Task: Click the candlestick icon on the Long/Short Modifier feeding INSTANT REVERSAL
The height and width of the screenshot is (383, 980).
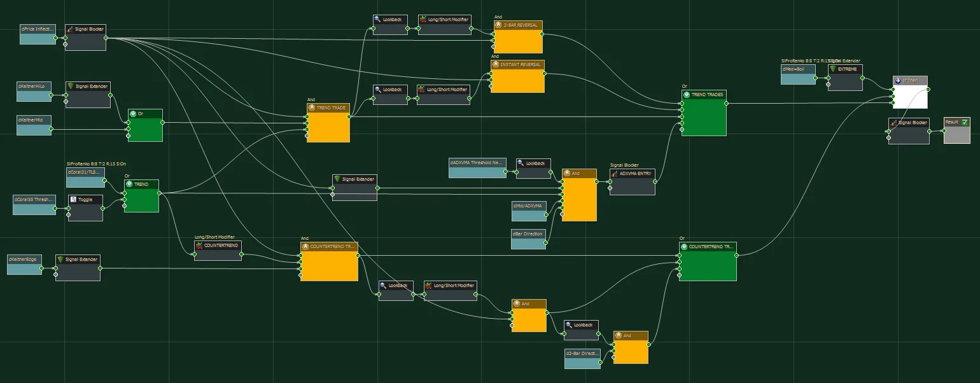Action: pyautogui.click(x=422, y=90)
